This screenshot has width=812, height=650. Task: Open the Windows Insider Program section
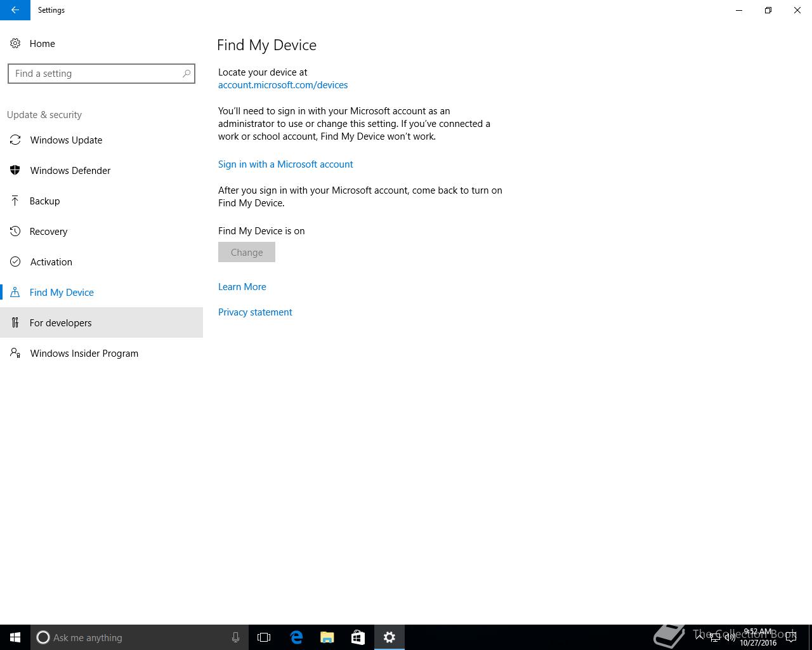[101, 354]
